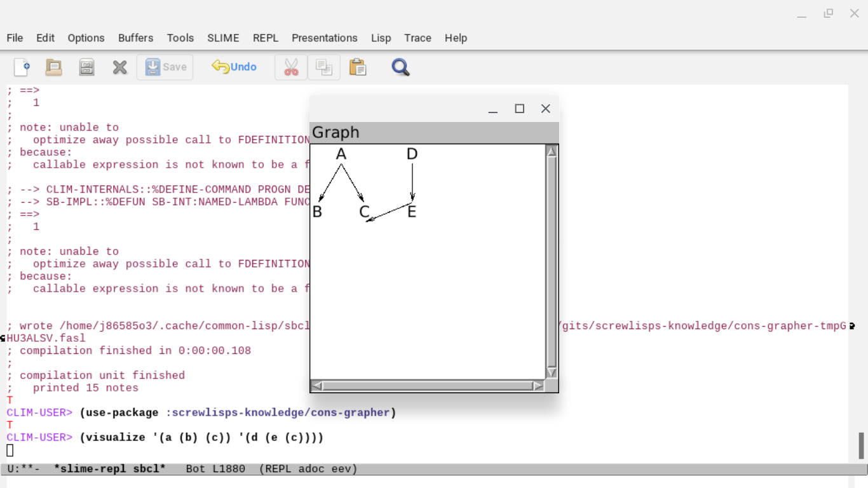This screenshot has height=488, width=868.
Task: Click the Emacs vertical scrollbar thumb
Action: coord(862,445)
